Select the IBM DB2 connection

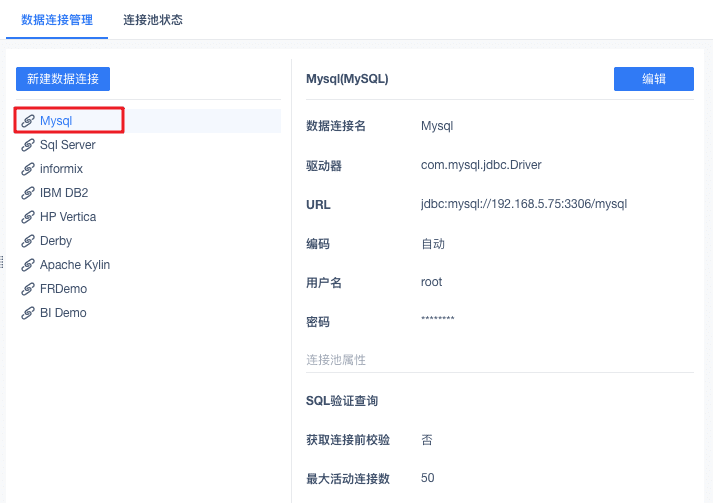[x=64, y=193]
